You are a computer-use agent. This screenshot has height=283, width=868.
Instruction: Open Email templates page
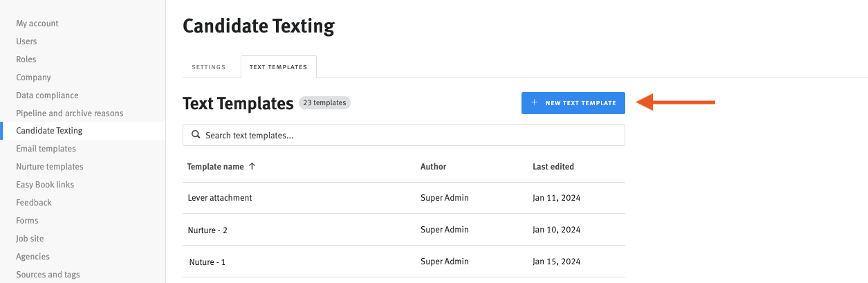[x=46, y=149]
